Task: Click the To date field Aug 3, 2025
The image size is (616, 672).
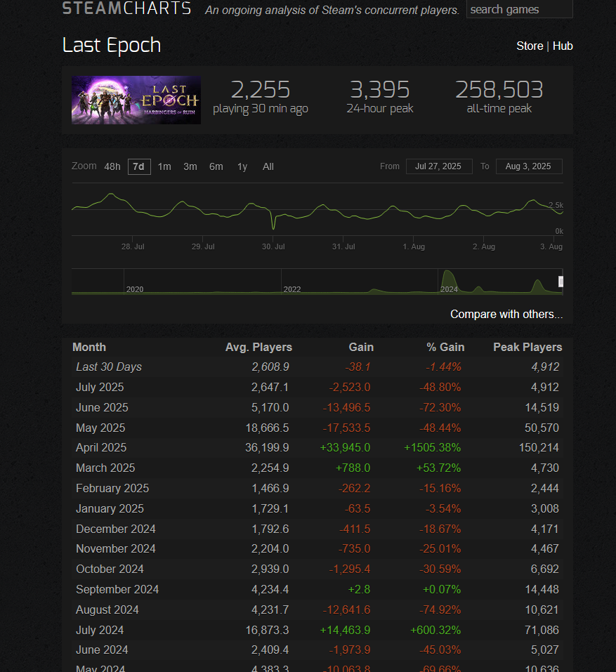Action: pos(528,166)
